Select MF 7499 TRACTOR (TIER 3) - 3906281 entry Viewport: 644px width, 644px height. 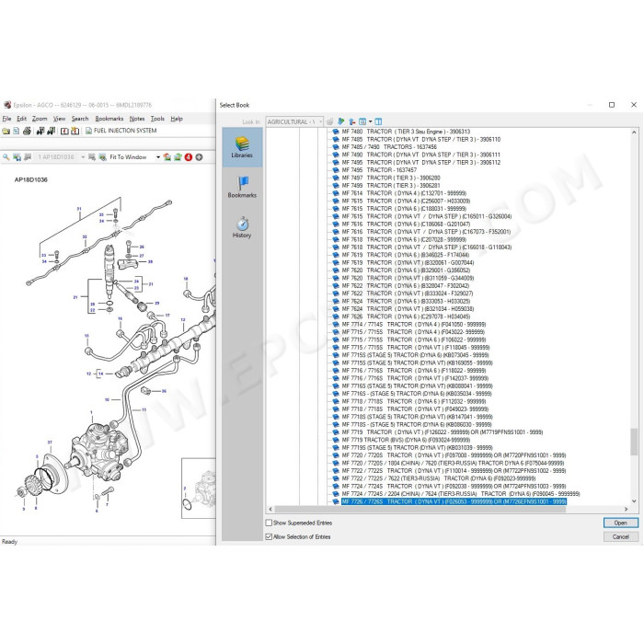391,186
